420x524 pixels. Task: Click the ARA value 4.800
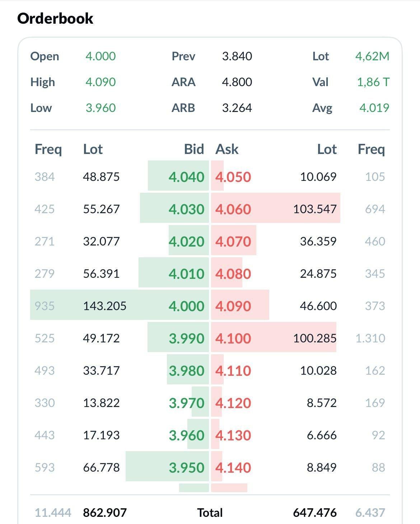pyautogui.click(x=237, y=82)
